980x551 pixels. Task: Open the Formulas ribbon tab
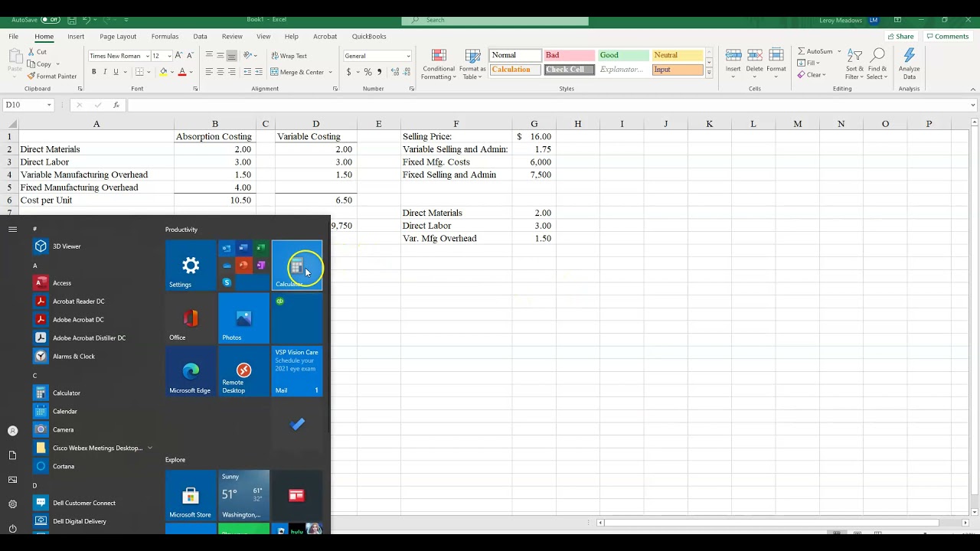(165, 36)
